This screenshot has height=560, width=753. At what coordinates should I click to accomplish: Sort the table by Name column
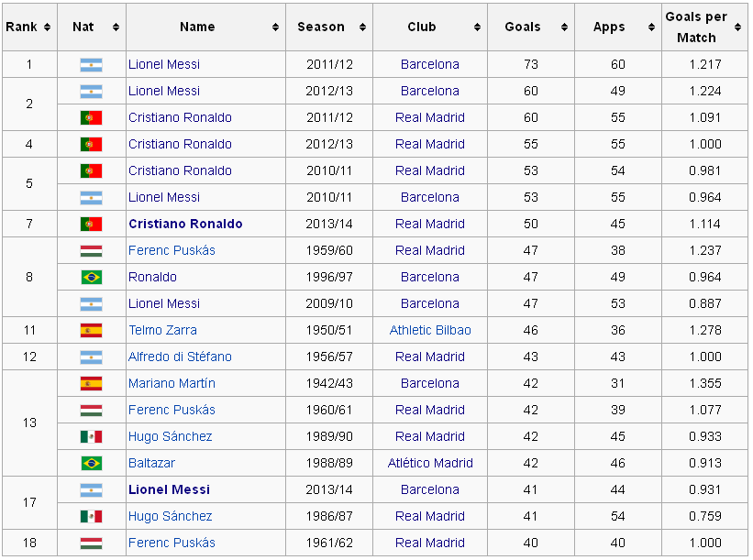point(275,27)
